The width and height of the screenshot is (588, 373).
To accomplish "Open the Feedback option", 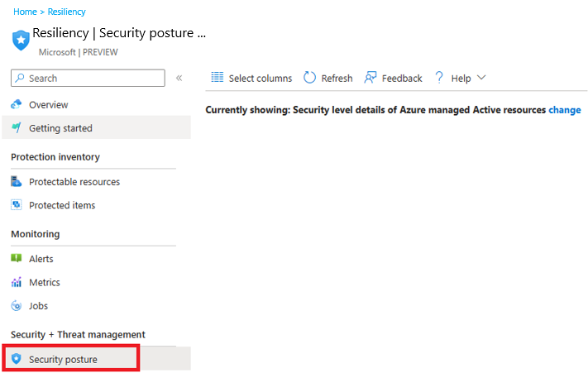I will point(393,78).
